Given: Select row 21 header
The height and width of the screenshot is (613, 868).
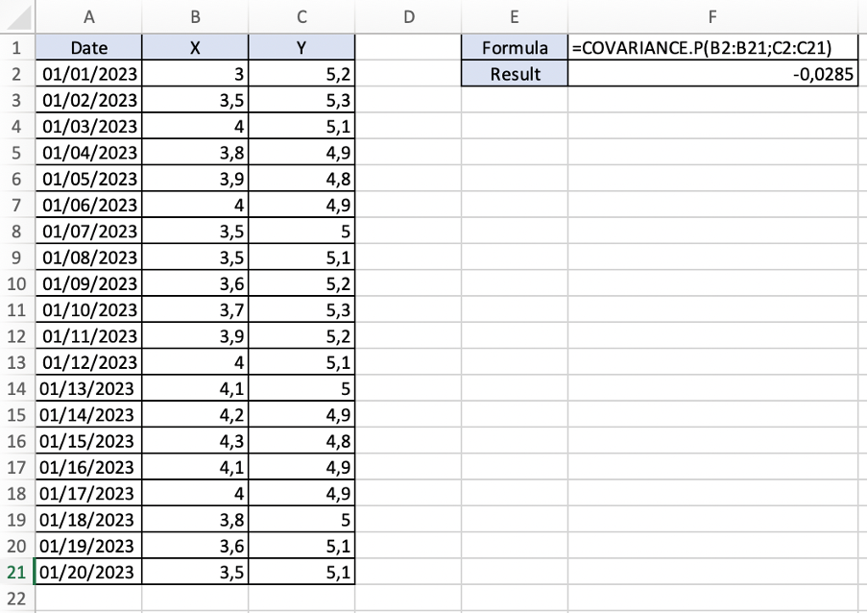Looking at the screenshot, I should point(16,573).
